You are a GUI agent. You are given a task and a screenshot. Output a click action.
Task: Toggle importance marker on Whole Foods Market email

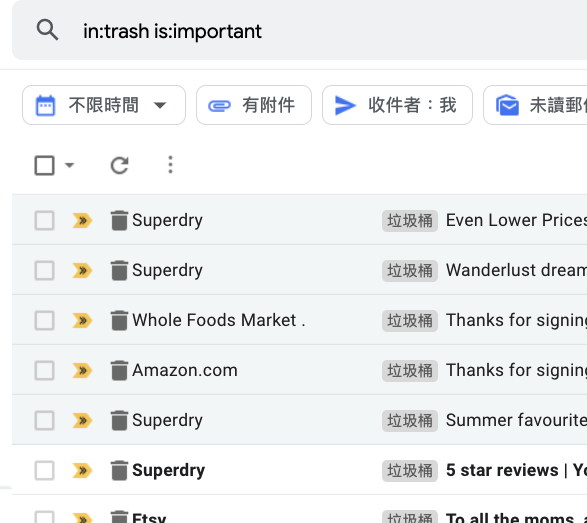point(82,320)
